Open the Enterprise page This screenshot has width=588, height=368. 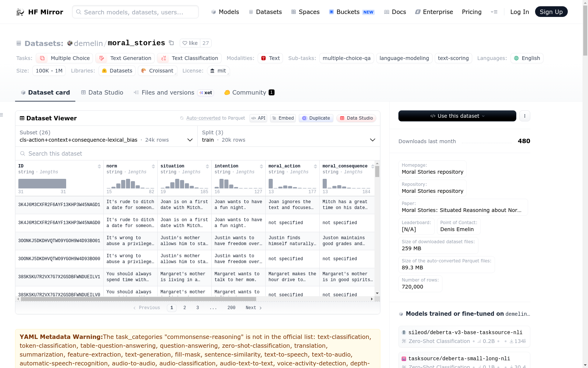pyautogui.click(x=434, y=12)
